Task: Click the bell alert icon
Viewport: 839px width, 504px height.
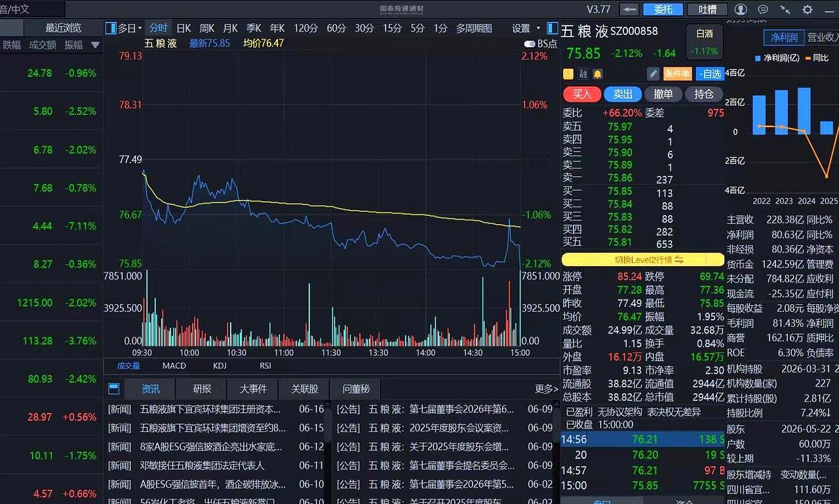Action: coord(597,74)
